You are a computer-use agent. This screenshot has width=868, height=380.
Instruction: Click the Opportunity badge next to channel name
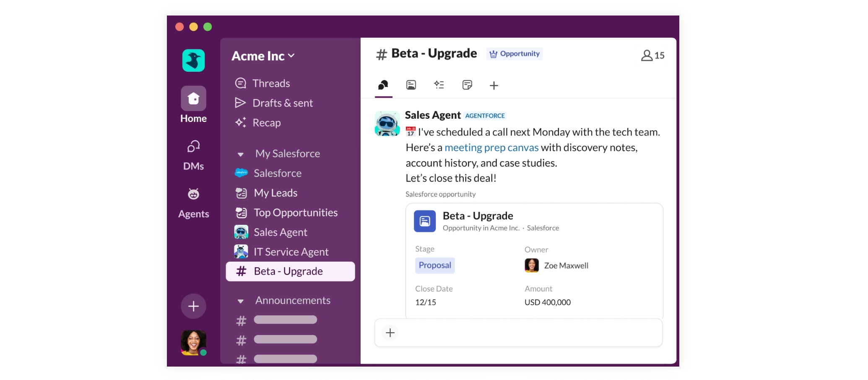coord(514,54)
